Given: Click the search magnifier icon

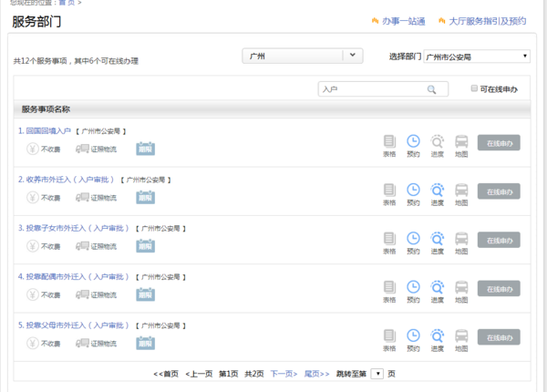Looking at the screenshot, I should point(432,89).
